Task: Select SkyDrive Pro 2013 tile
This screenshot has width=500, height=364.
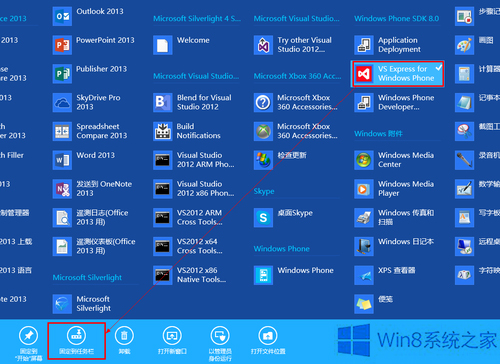Action: tap(87, 102)
